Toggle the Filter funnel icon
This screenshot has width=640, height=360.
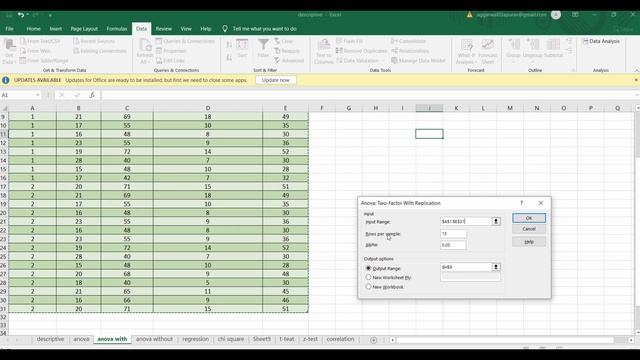(x=263, y=44)
